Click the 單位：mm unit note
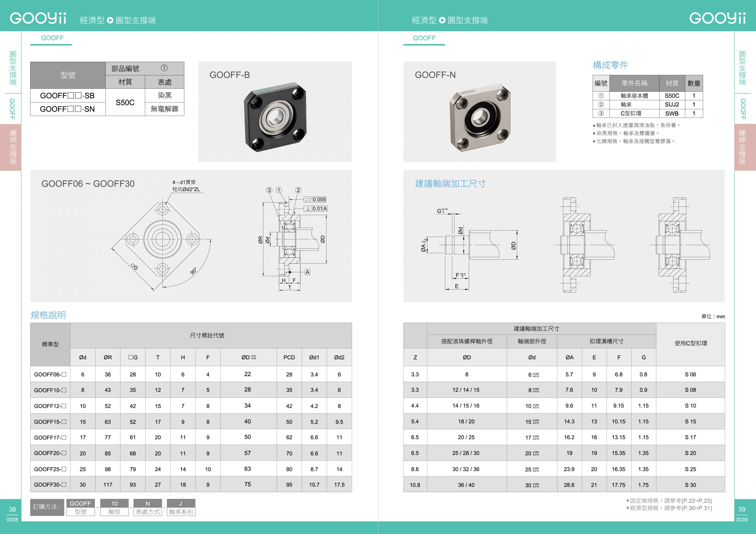Image resolution: width=756 pixels, height=534 pixels. (713, 316)
